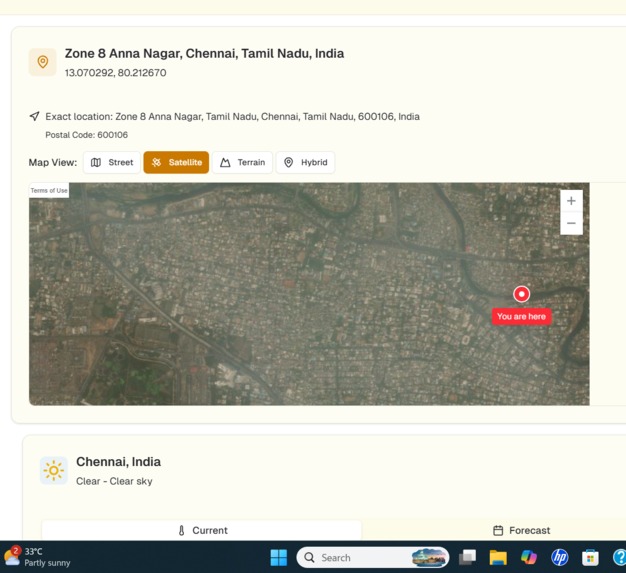Click the 'Map View:' label
Screen dimensions: 626x573
[53, 163]
